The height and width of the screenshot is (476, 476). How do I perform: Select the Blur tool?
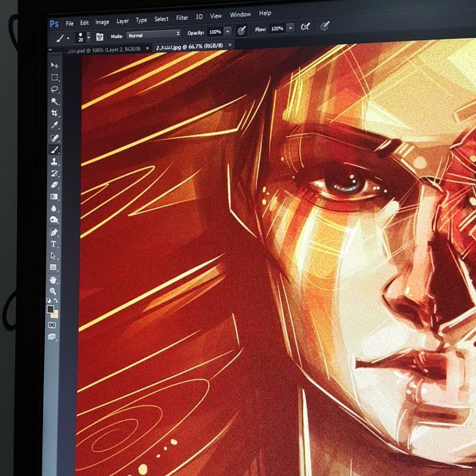tap(54, 208)
